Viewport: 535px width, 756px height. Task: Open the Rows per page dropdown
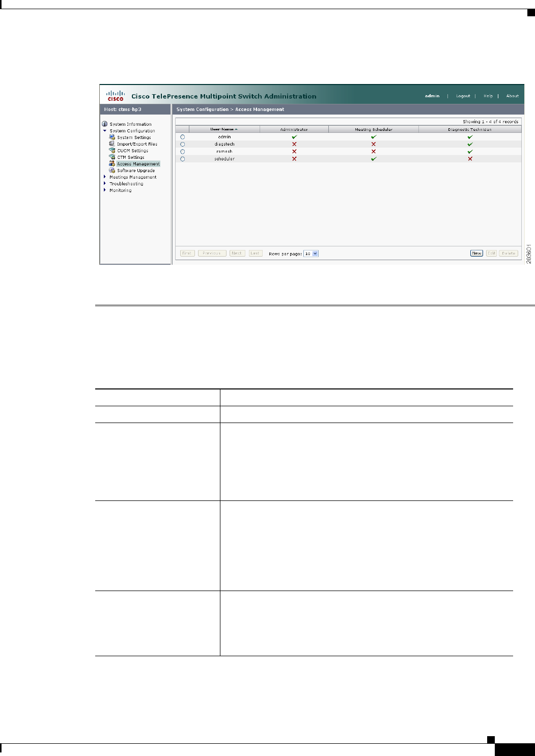tap(311, 254)
